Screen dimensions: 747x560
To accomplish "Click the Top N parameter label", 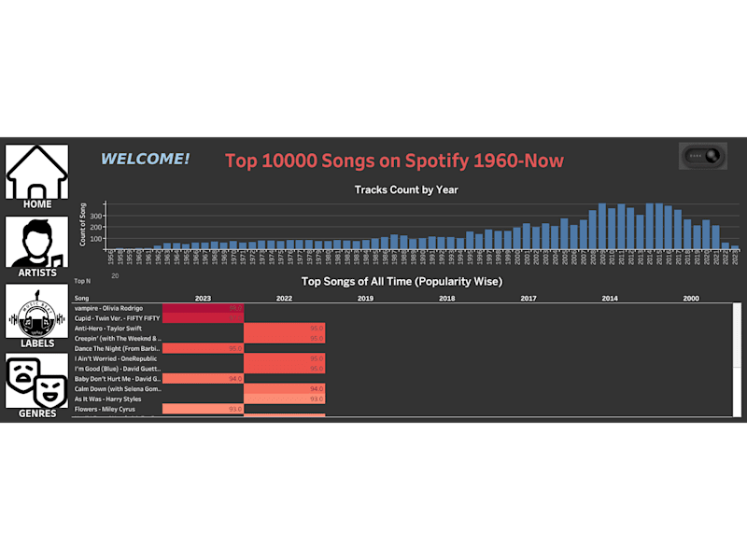I will click(x=82, y=281).
